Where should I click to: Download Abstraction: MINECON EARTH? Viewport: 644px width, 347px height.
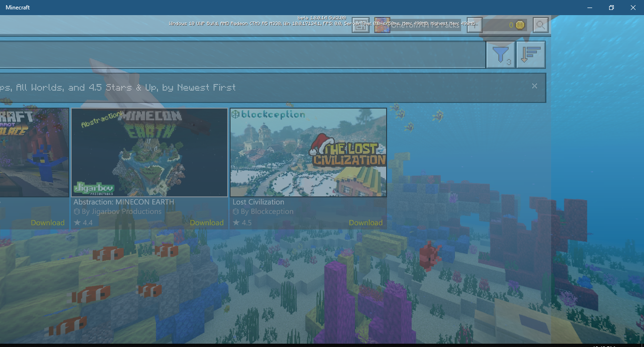click(x=206, y=223)
